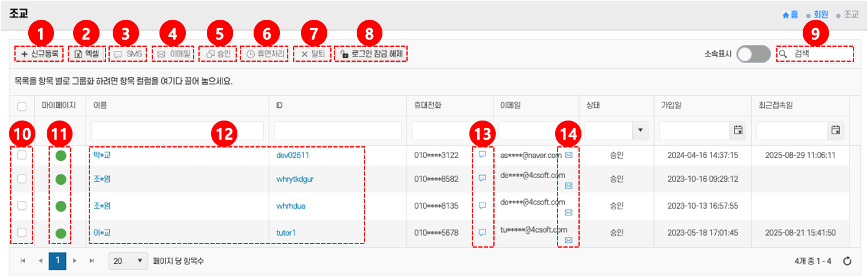
Task: Click the refresh icon beside the item count
Action: coord(847,261)
